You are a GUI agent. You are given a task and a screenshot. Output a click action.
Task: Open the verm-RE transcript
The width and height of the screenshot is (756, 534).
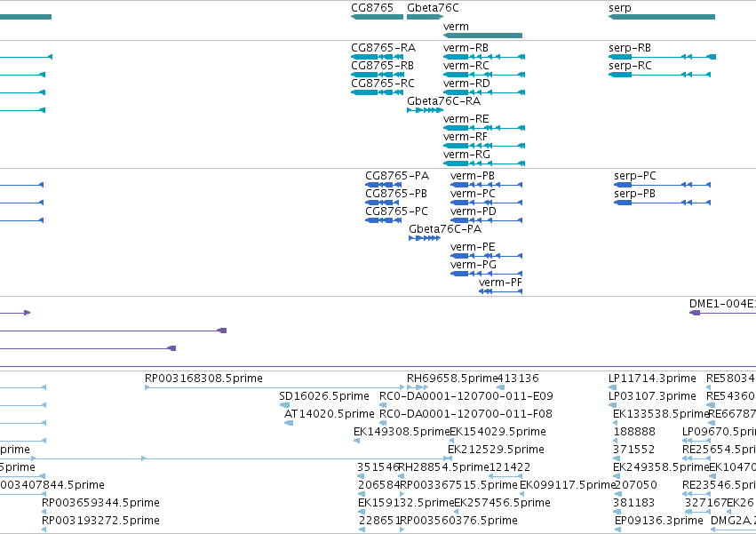tap(484, 128)
